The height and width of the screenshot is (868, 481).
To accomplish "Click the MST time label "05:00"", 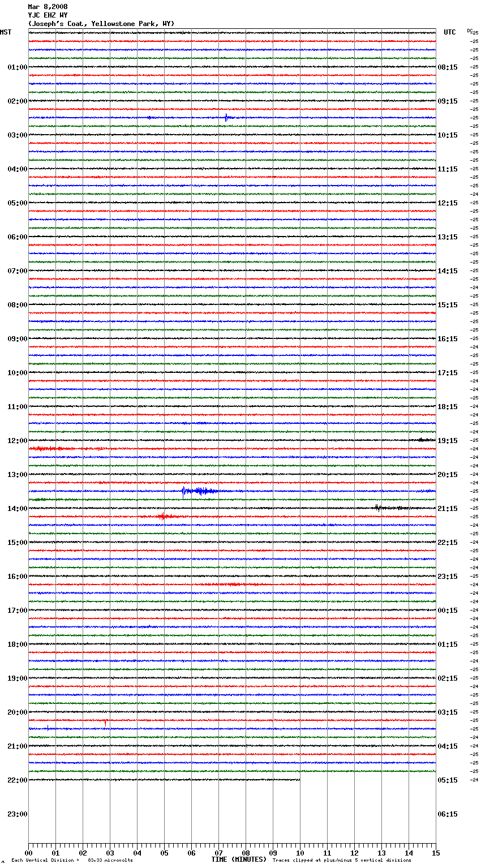I will (x=17, y=203).
